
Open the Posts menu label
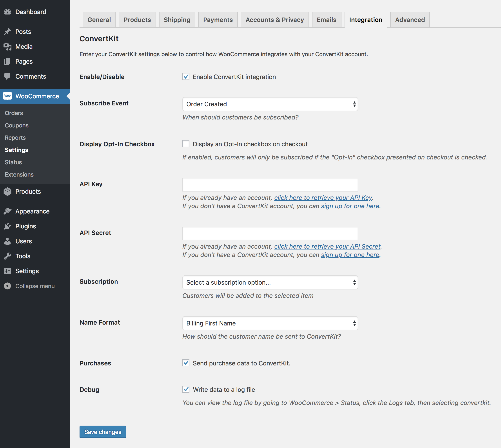[x=23, y=31]
